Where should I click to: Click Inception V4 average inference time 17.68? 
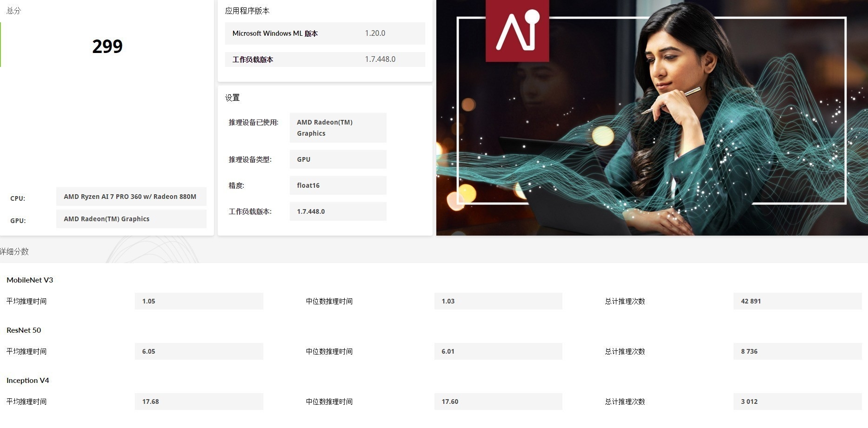[199, 402]
